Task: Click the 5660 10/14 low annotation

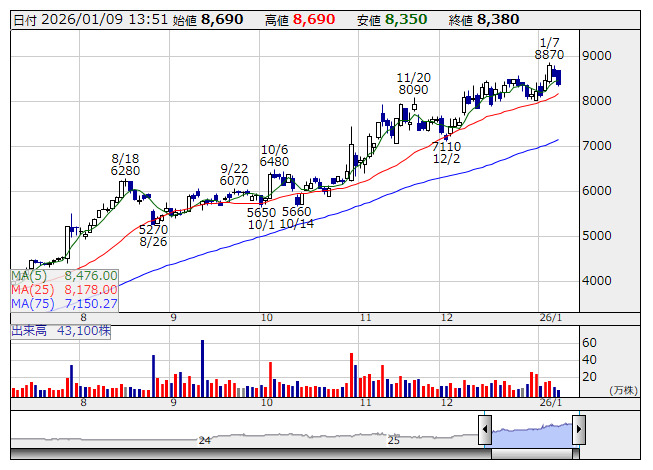Action: click(297, 218)
